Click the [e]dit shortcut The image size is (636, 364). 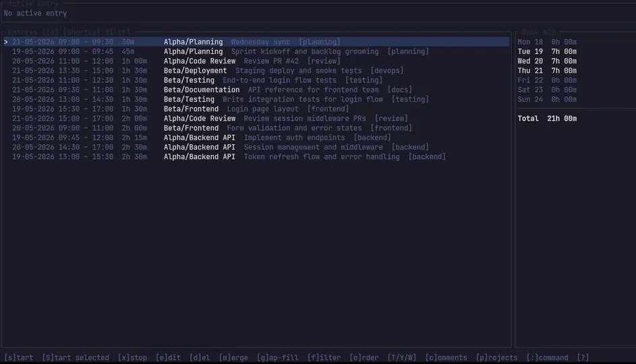[x=168, y=357]
